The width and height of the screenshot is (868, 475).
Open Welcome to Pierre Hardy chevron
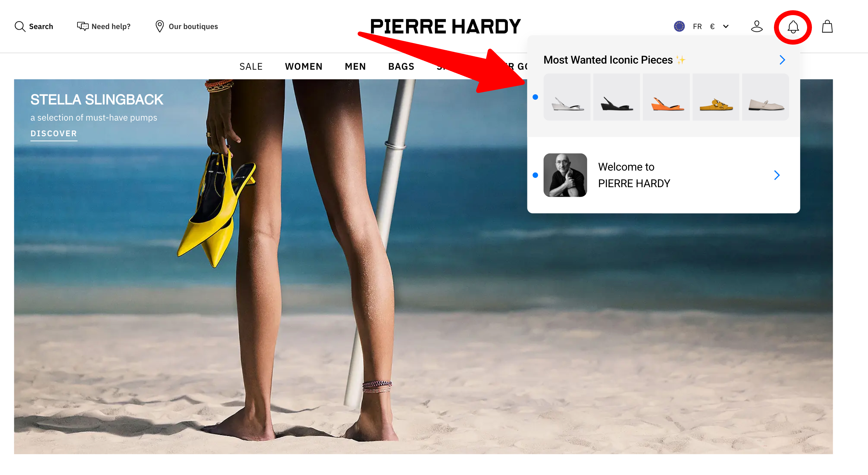[x=777, y=175]
